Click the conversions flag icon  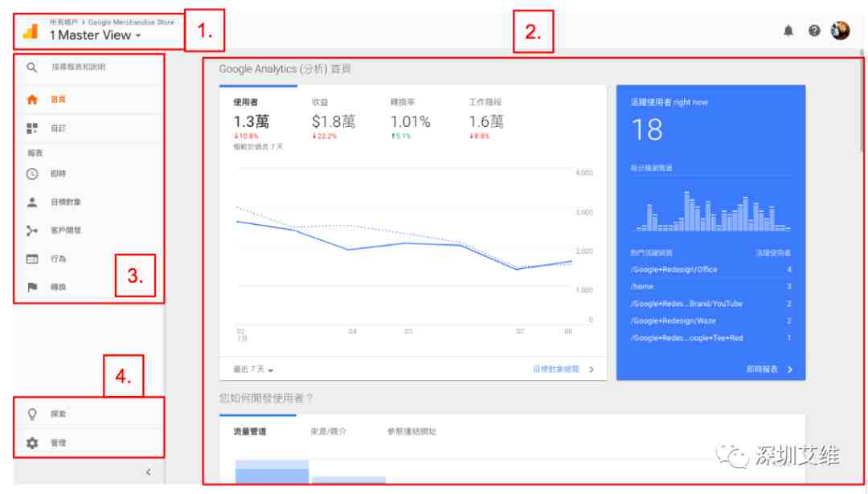[x=32, y=287]
